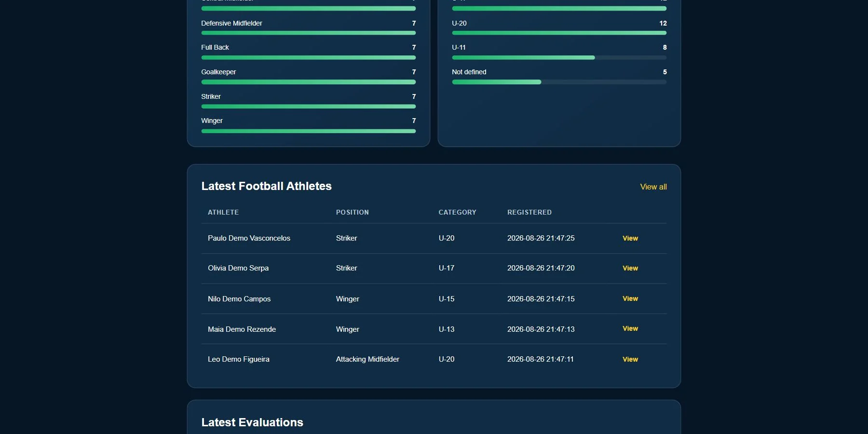Click timestamp 2026-08-26 21:47:20

541,268
